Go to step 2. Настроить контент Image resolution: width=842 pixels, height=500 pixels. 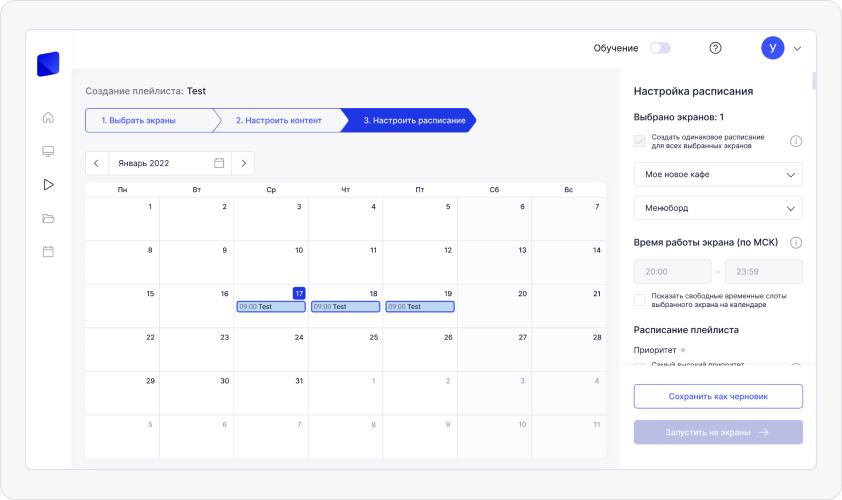point(279,120)
